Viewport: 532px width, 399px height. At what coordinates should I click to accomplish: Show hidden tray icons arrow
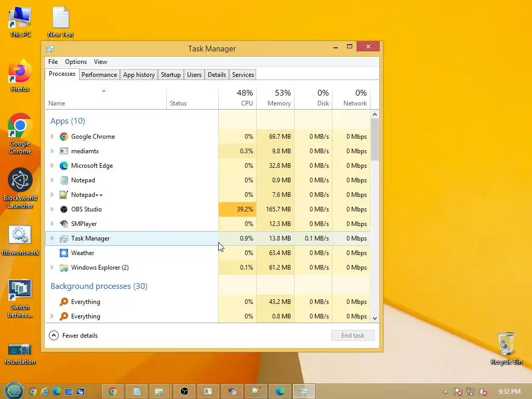pos(445,392)
